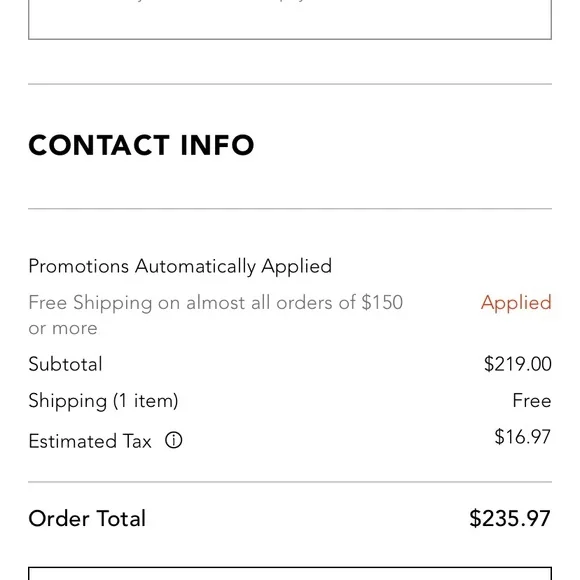Click the Subtotal label
The height and width of the screenshot is (580, 580).
click(x=65, y=364)
